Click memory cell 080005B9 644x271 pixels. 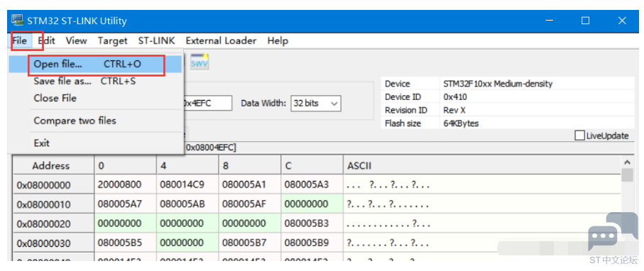coord(312,243)
